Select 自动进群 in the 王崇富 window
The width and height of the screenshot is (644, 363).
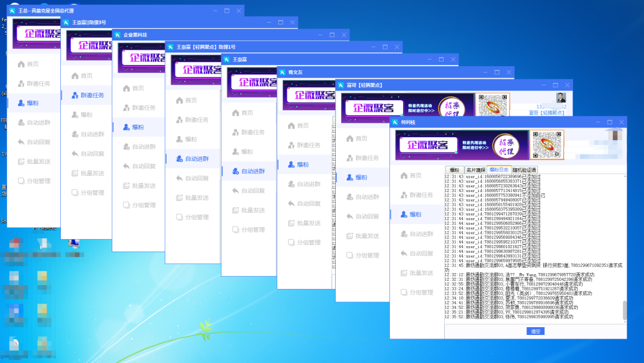tap(248, 171)
